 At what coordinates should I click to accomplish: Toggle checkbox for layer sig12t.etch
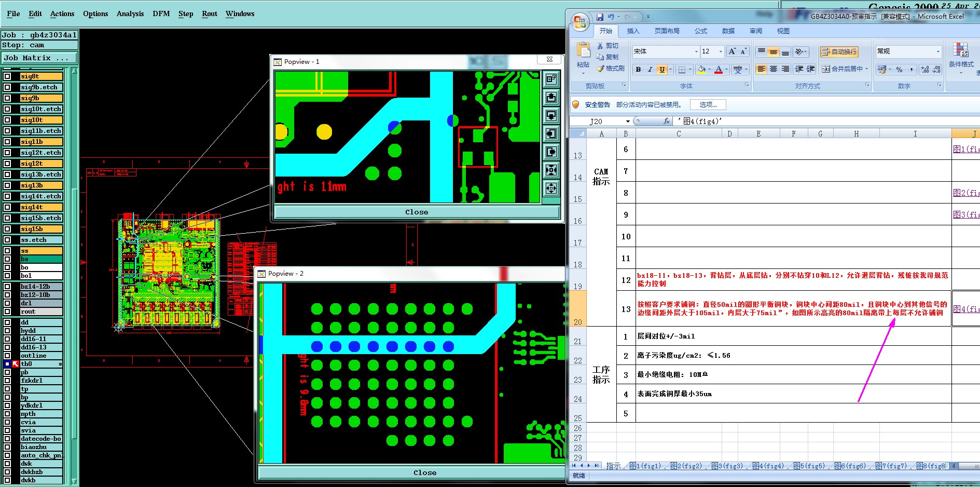tap(7, 153)
